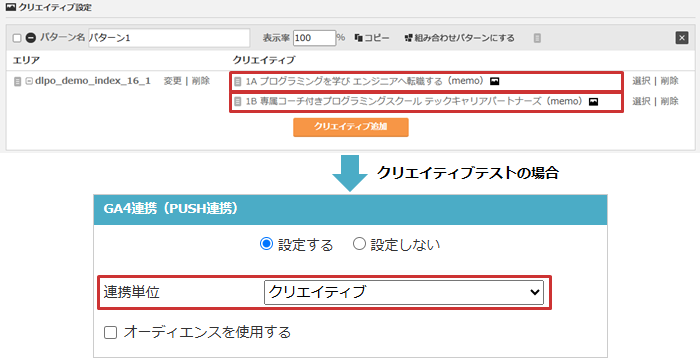
Task: Click the クリエイティブ追加 button
Action: coord(351,127)
